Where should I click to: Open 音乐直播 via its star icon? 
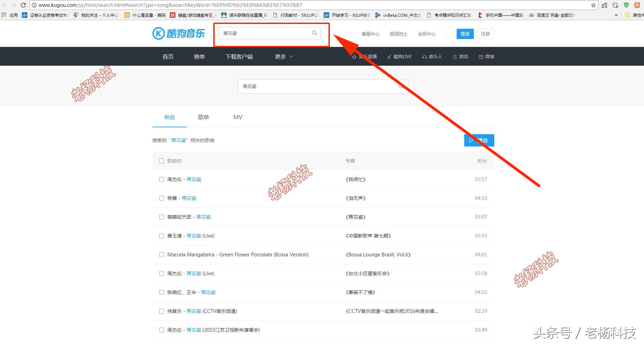point(354,56)
